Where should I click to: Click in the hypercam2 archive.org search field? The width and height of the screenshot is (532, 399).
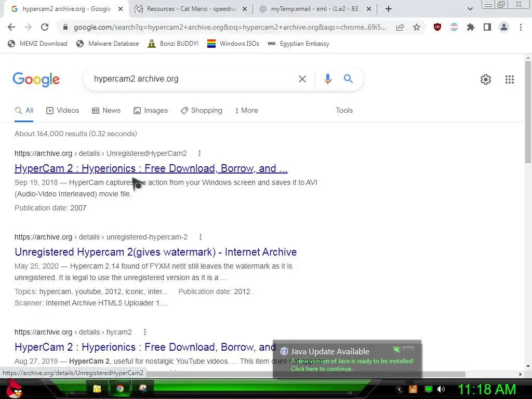pos(193,79)
